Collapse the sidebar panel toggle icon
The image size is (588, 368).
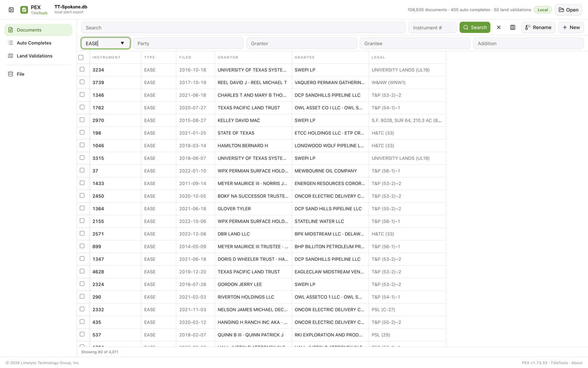click(x=11, y=10)
